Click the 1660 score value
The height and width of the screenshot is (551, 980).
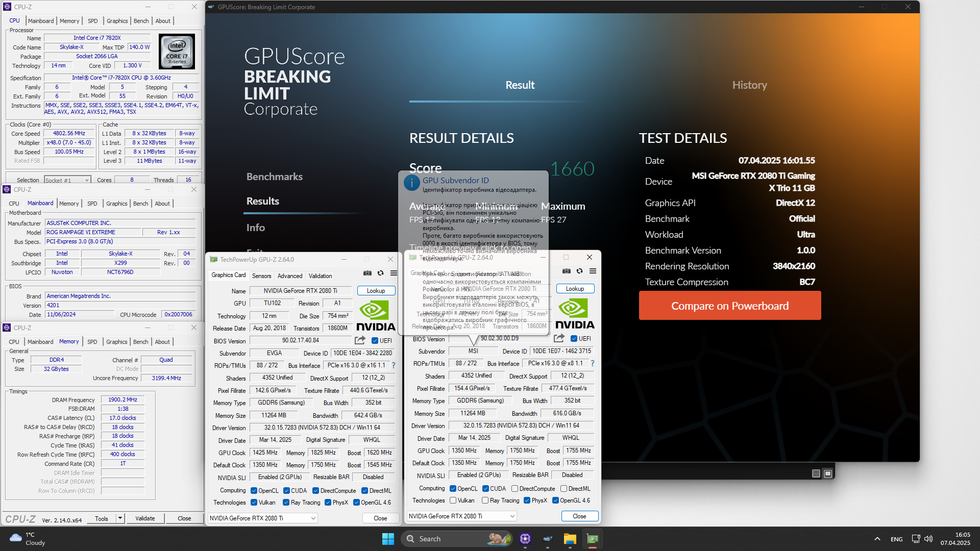point(572,168)
